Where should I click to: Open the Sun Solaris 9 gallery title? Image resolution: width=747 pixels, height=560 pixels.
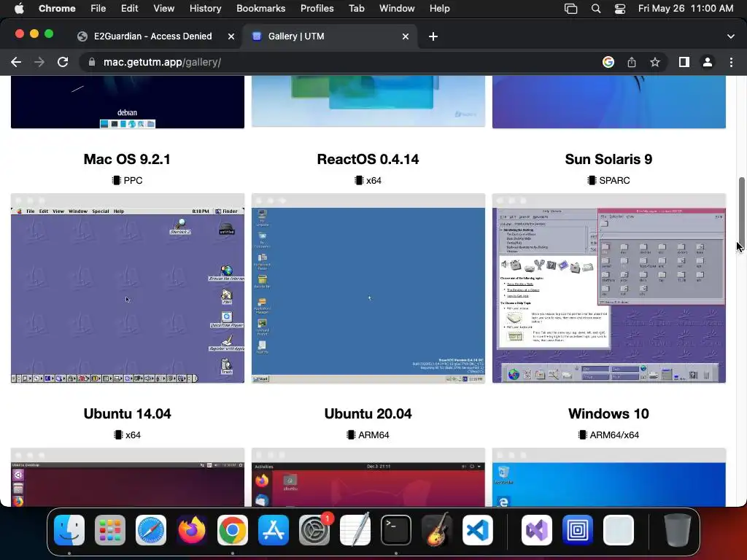[608, 159]
